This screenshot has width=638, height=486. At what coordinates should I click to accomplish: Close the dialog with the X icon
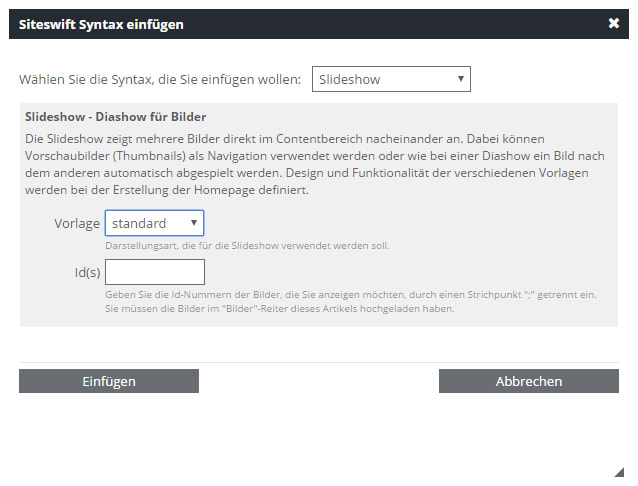click(613, 23)
